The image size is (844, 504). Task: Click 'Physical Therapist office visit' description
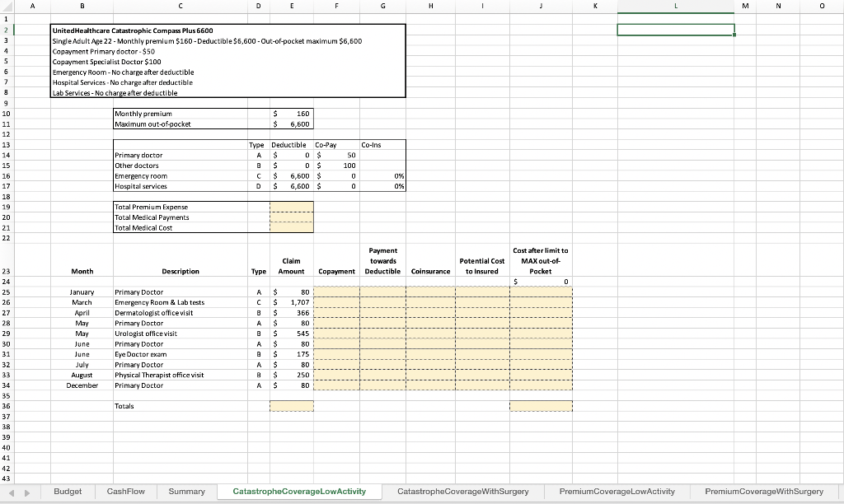pyautogui.click(x=159, y=375)
